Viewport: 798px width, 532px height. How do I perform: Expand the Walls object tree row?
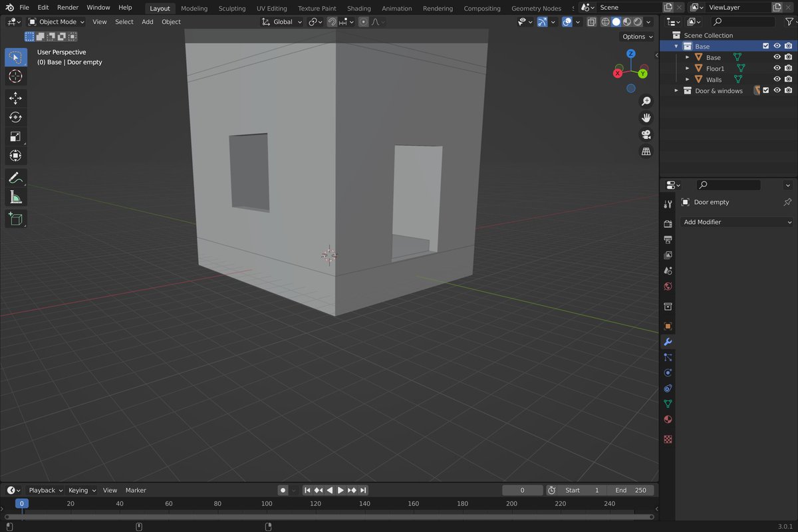(x=687, y=80)
